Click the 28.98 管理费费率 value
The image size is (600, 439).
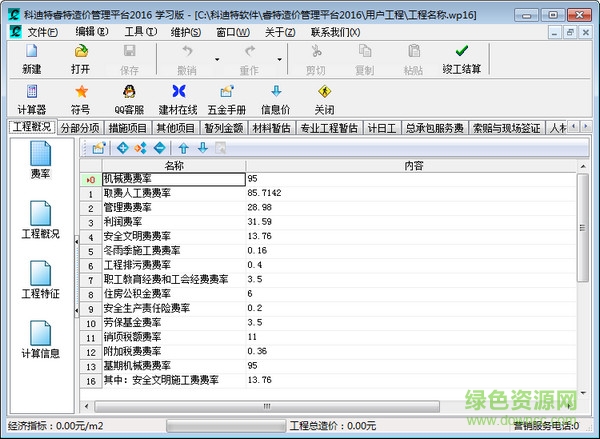pos(259,207)
